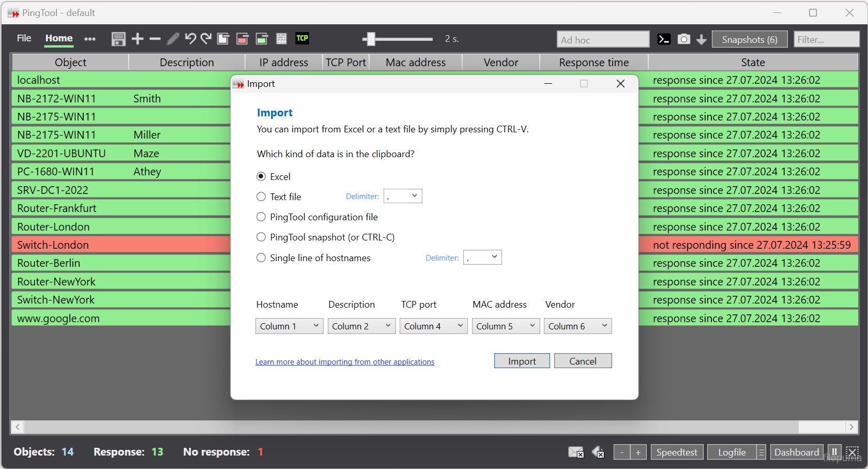Open the Hostname Column 1 dropdown
The image size is (868, 469).
[289, 326]
